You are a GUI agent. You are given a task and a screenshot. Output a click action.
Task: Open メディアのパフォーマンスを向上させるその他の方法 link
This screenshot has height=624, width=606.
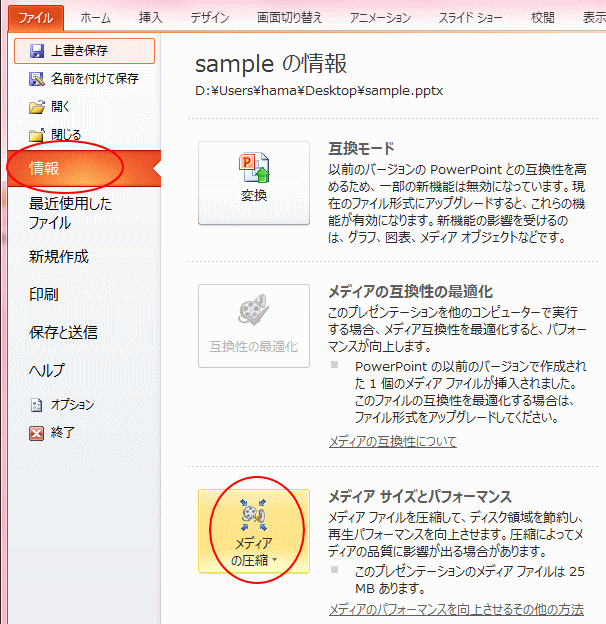(x=456, y=609)
